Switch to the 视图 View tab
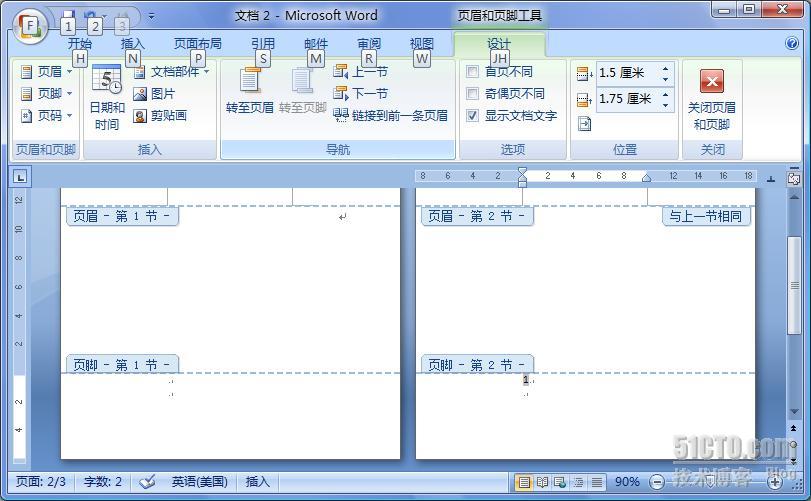This screenshot has height=501, width=811. pos(422,44)
